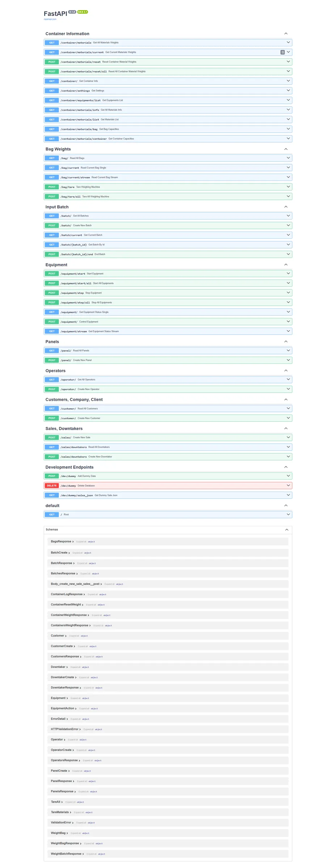The height and width of the screenshot is (868, 336).
Task: Click the Operators section heading
Action: [55, 371]
